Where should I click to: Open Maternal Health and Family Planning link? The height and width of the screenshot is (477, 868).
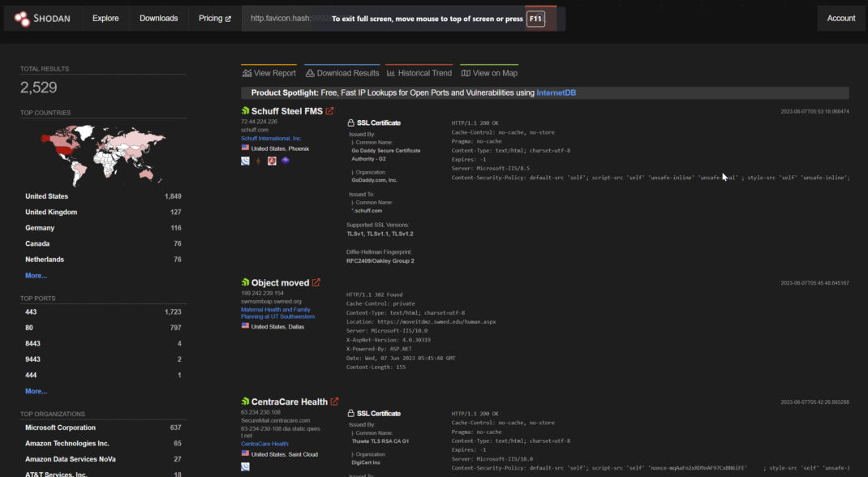[x=278, y=313]
